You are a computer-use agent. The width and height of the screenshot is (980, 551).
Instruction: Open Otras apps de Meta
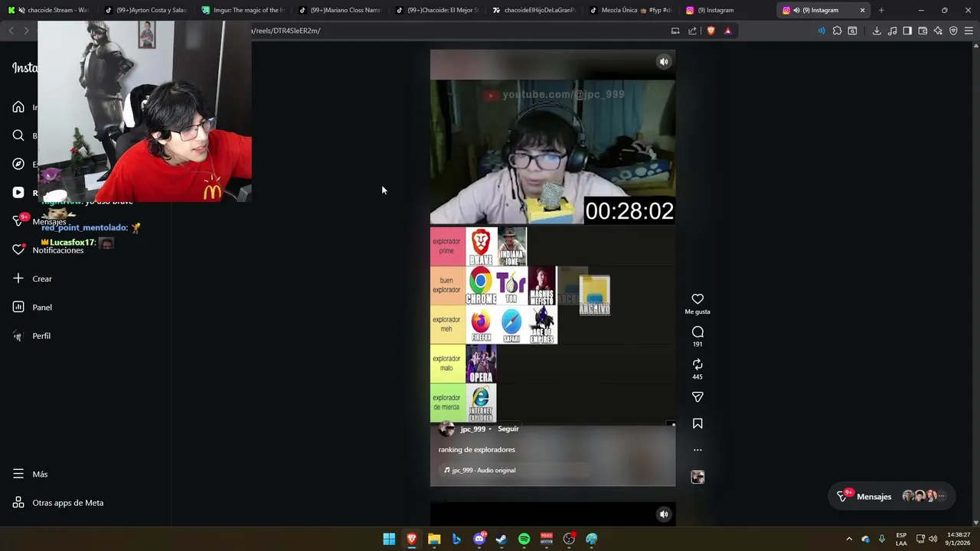click(x=57, y=503)
